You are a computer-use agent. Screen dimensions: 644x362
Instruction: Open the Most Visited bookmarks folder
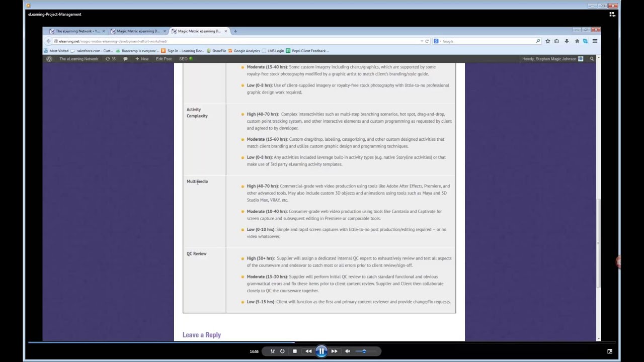56,51
